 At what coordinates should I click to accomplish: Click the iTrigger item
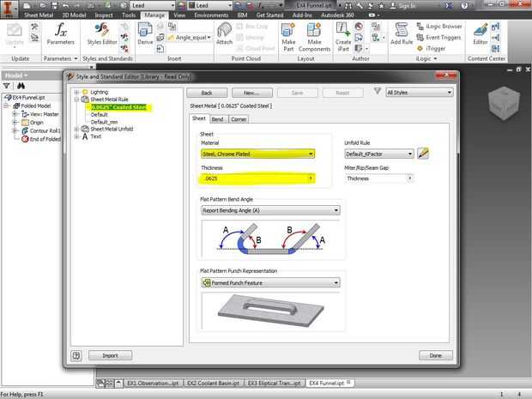click(432, 49)
